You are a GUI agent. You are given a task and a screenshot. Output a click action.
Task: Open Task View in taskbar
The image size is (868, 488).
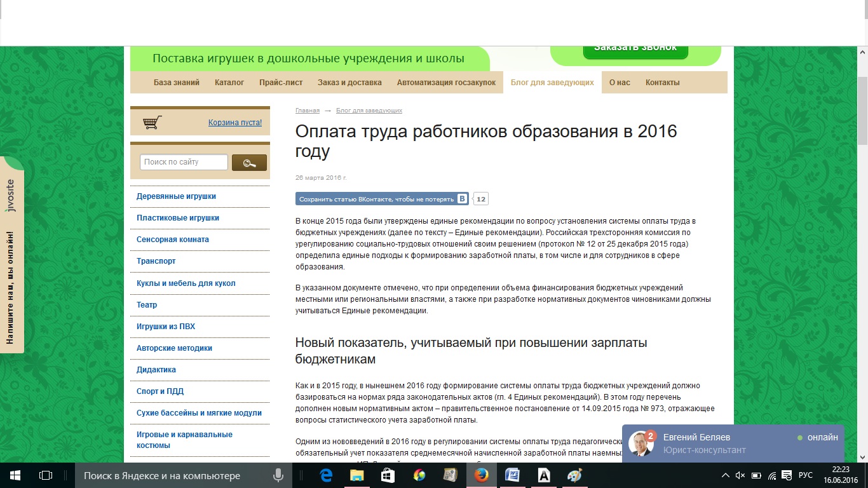(x=46, y=475)
